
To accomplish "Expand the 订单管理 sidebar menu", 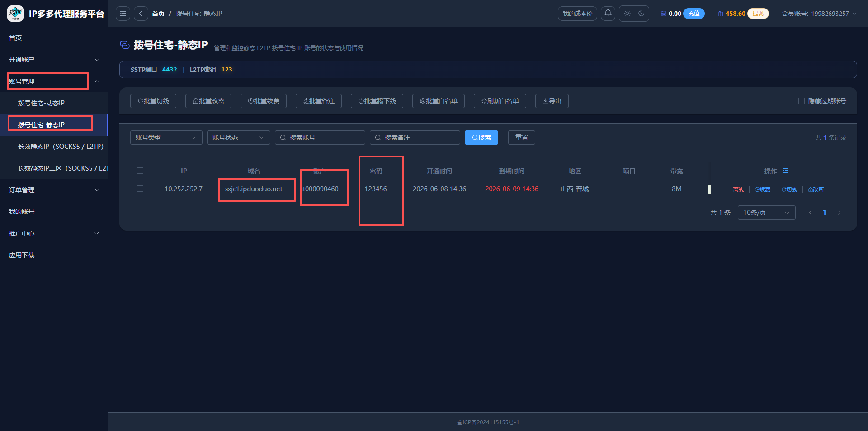I will (x=54, y=190).
